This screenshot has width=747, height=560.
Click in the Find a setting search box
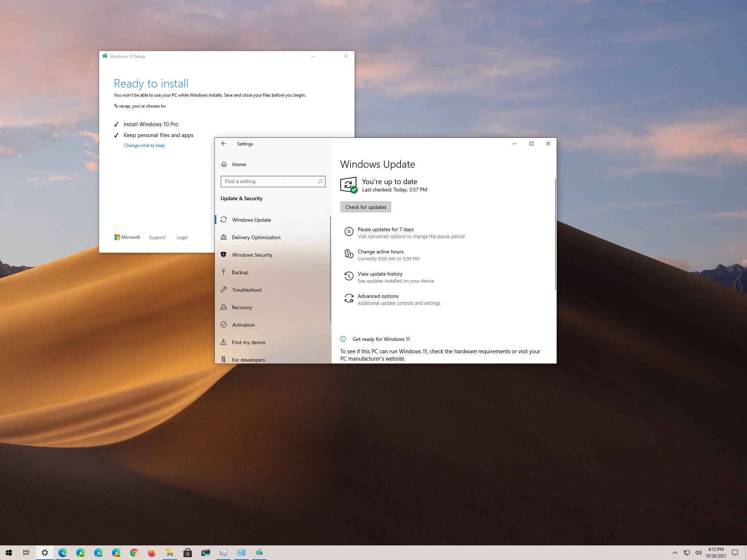(x=273, y=182)
